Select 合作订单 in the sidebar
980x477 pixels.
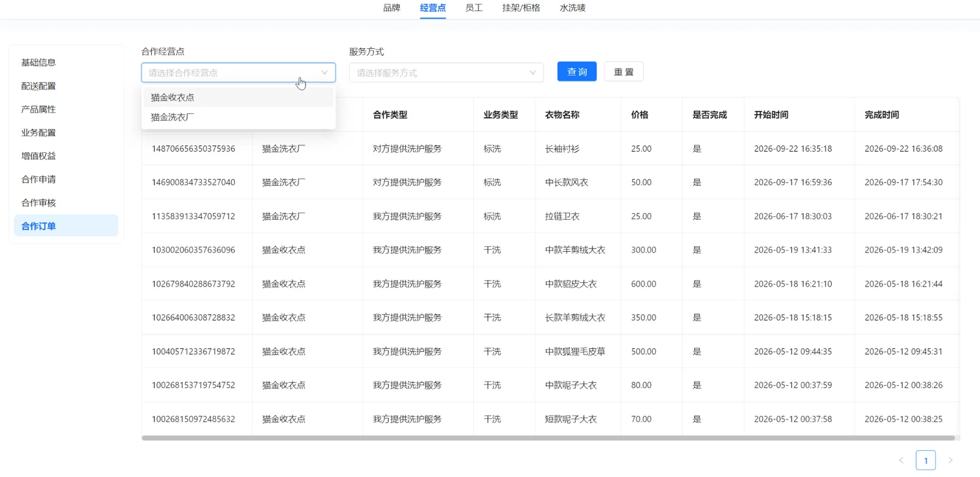(x=66, y=225)
